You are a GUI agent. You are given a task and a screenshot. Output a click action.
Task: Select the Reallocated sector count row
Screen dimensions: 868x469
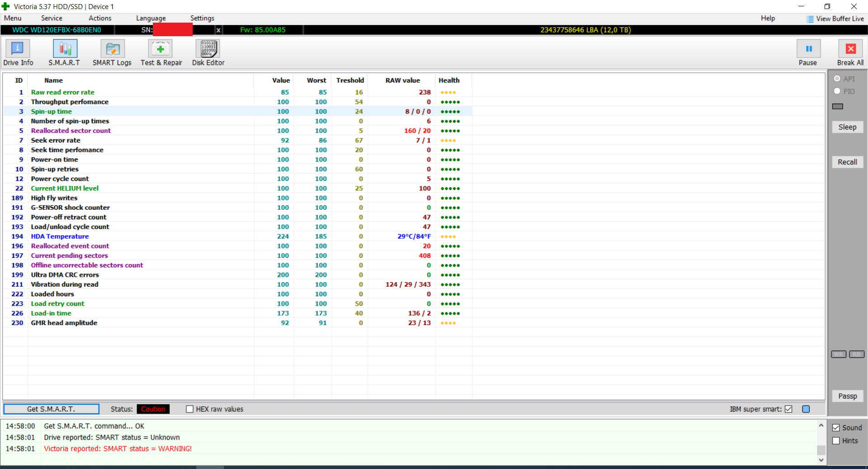click(x=71, y=131)
